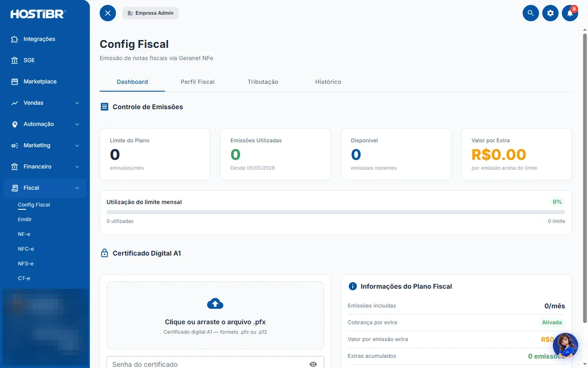Open Emitir in the sidebar
Viewport: 588px width, 368px height.
pos(25,219)
